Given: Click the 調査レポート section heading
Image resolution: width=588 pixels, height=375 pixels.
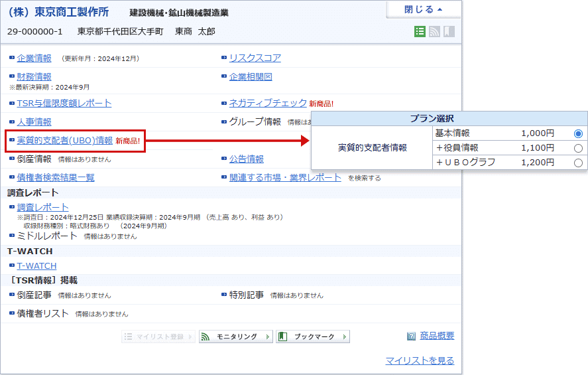Looking at the screenshot, I should (33, 193).
